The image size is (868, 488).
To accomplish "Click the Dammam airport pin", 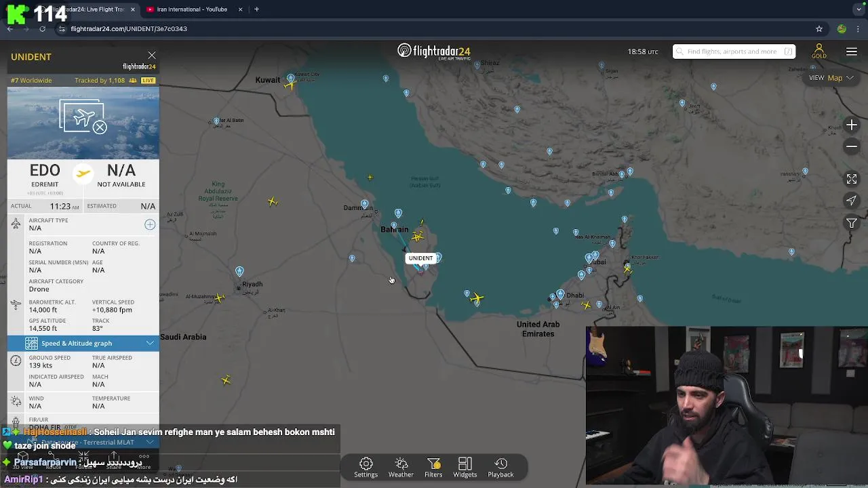I will tap(365, 205).
